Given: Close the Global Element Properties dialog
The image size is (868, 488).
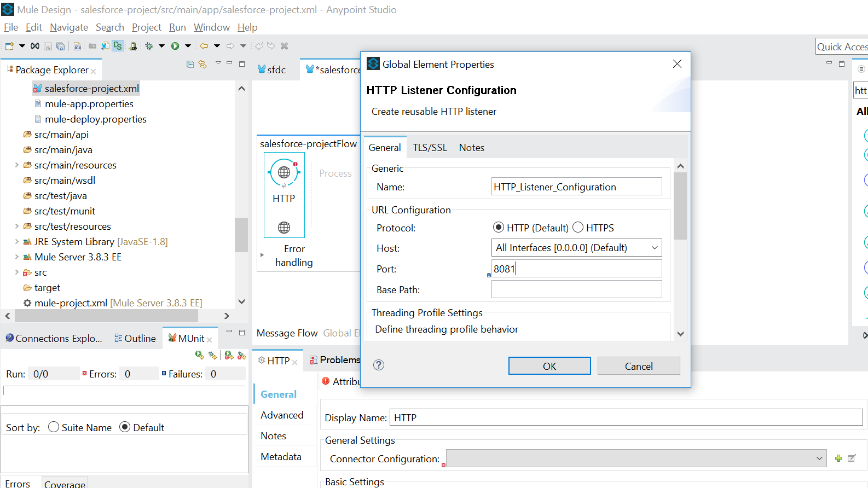Looking at the screenshot, I should click(677, 64).
